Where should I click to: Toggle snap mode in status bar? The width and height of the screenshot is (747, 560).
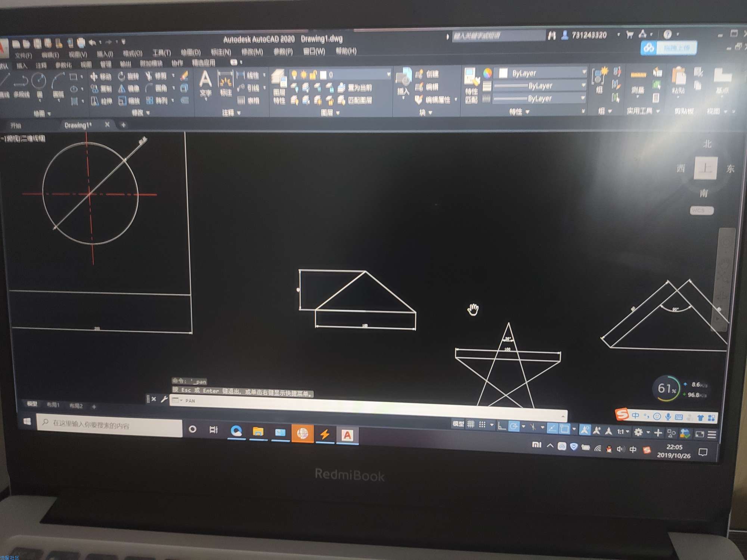click(x=482, y=425)
